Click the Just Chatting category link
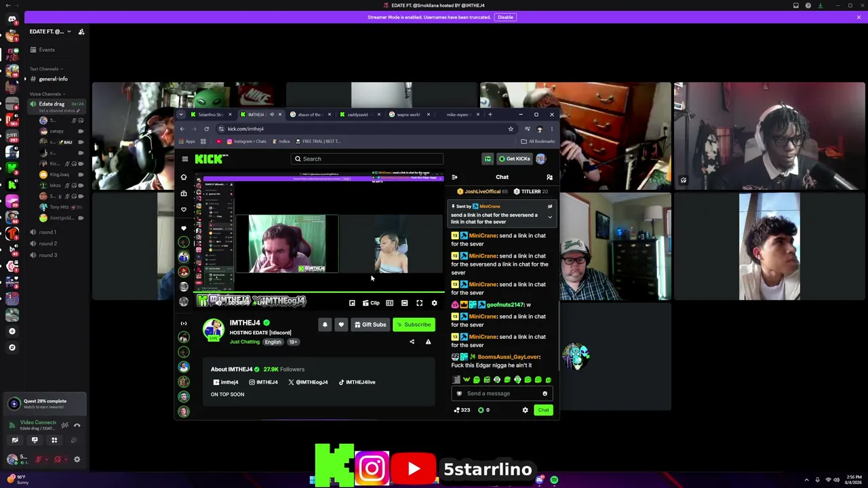Viewport: 868px width, 488px height. (x=245, y=342)
